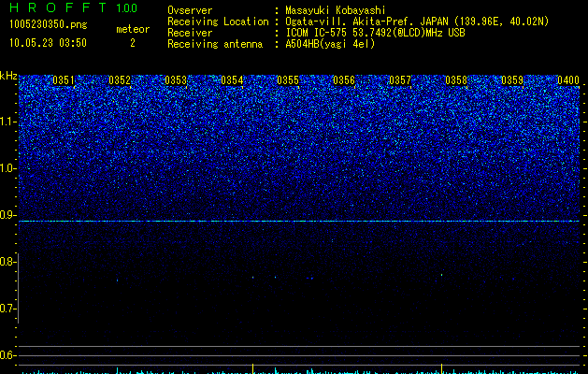Click the yellow spike marker below 0354 at the bottom
The height and width of the screenshot is (374, 588).
(252, 368)
